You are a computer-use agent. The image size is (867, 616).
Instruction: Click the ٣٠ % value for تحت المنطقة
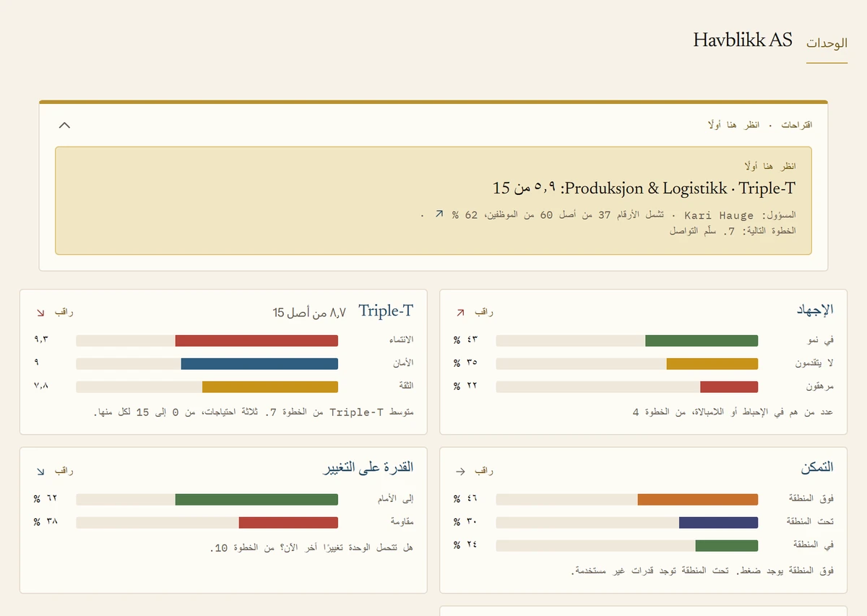(465, 522)
